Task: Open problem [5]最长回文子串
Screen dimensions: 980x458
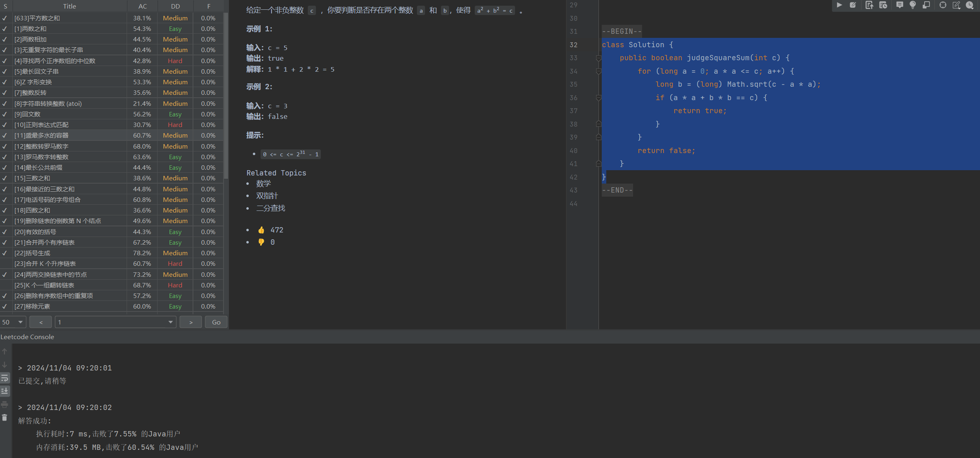Action: (36, 71)
